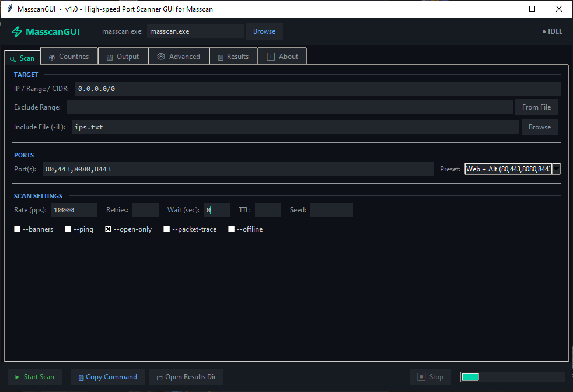Click the Rate (pps) field

[74, 210]
